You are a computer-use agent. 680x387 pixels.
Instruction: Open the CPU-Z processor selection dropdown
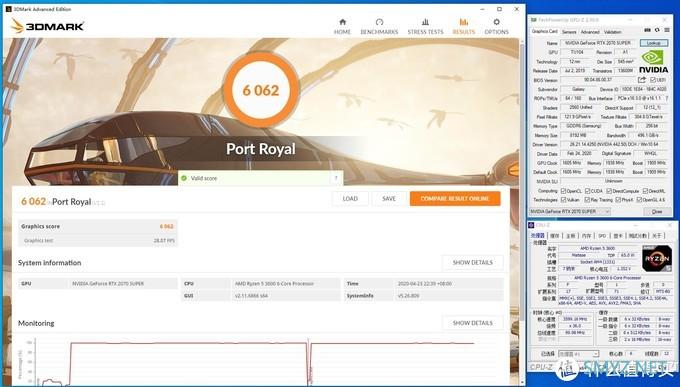tap(579, 354)
